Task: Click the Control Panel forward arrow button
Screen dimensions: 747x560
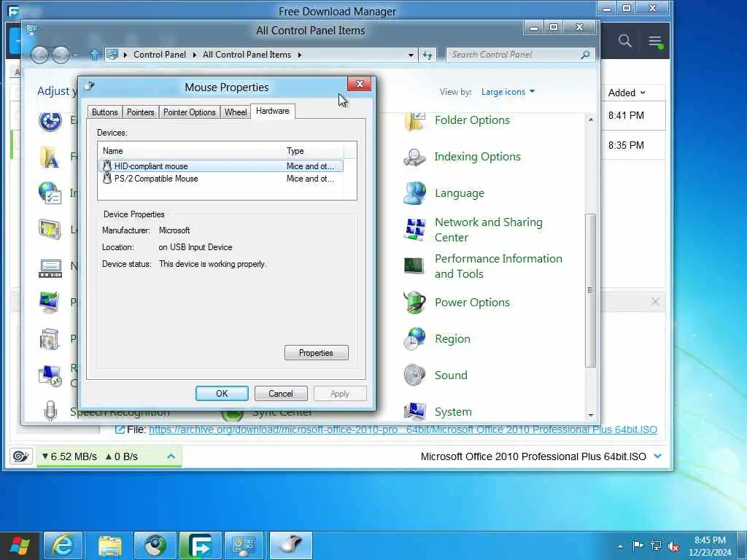Action: point(61,55)
